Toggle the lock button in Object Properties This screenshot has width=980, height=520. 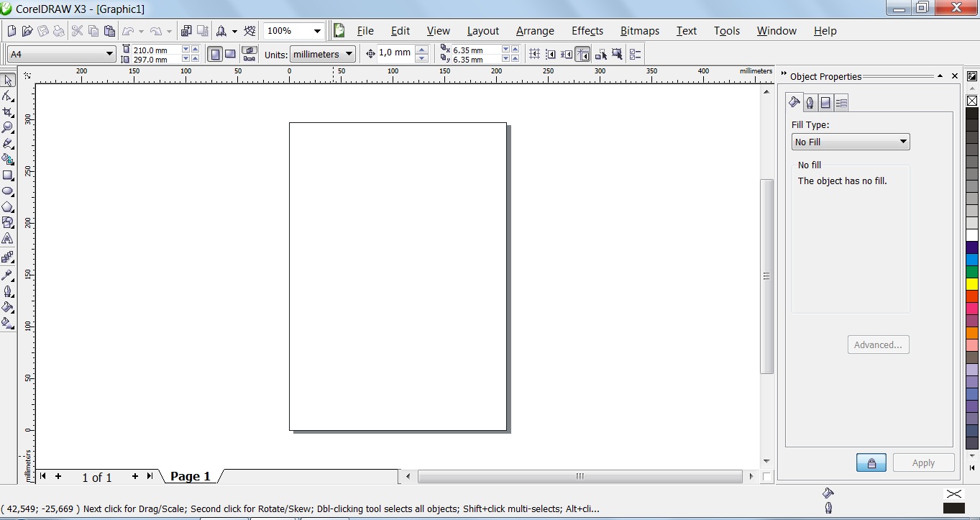click(871, 462)
